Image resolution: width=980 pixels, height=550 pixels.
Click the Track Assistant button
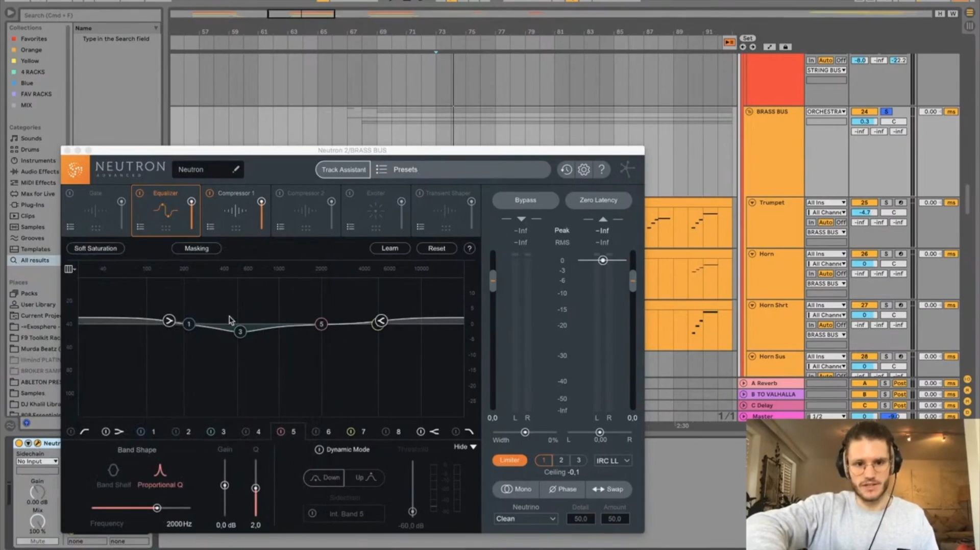coord(343,169)
